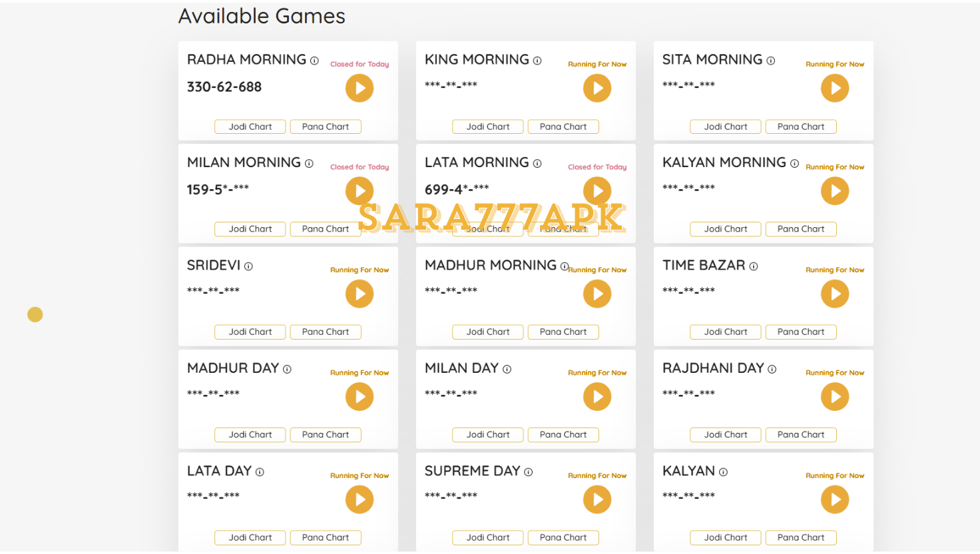Open the info icon next to KALYAN
This screenshot has height=554, width=980.
click(x=723, y=472)
